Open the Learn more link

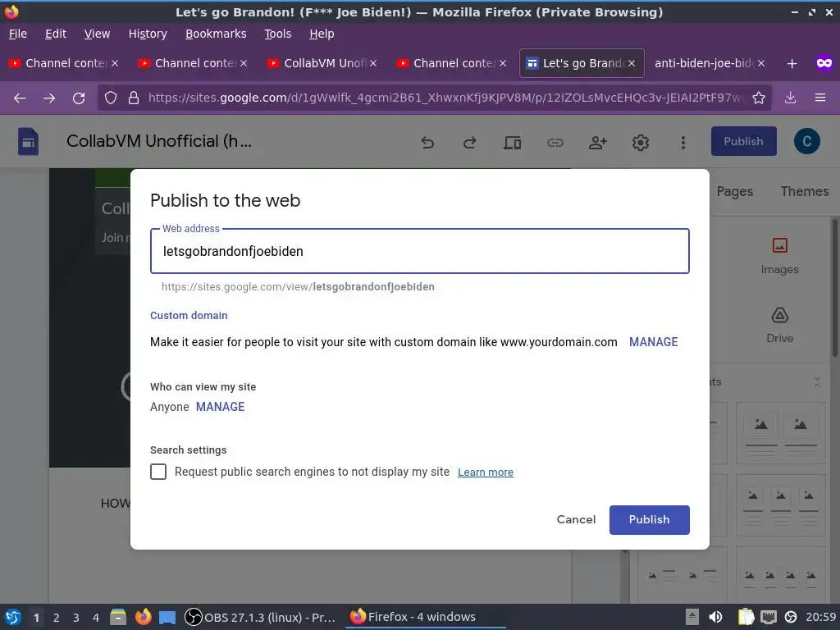[x=486, y=472]
